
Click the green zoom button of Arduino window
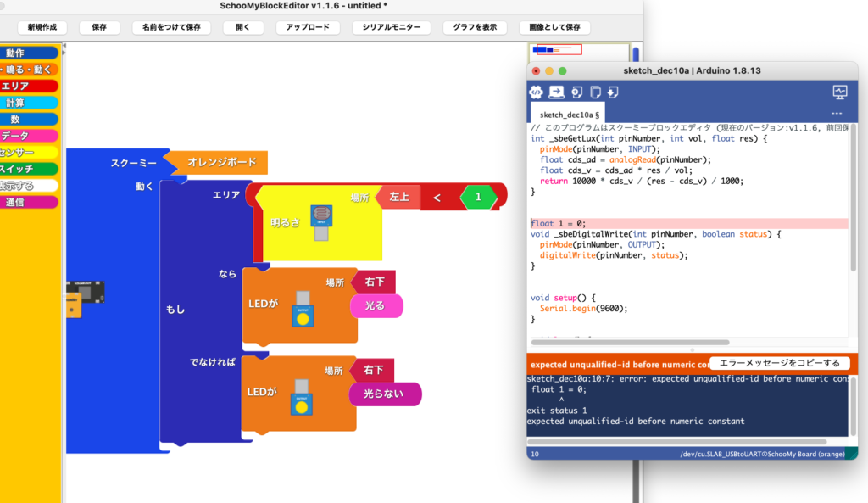pyautogui.click(x=563, y=71)
